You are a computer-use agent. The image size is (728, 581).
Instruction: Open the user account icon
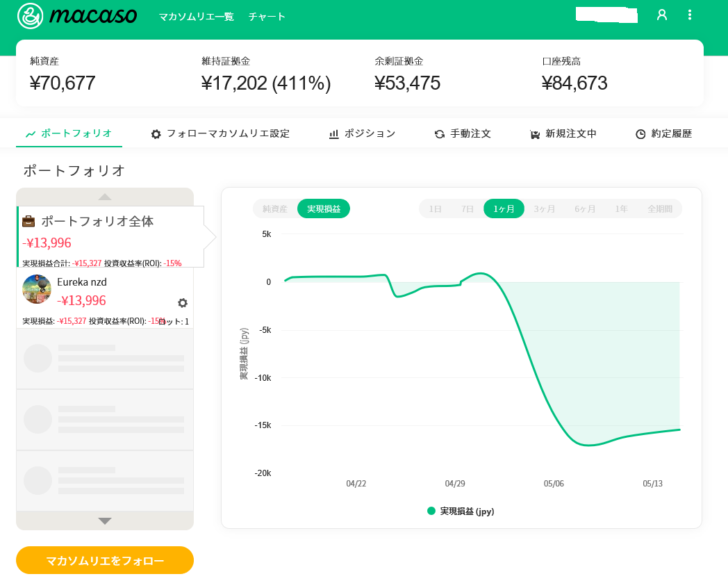coord(661,15)
